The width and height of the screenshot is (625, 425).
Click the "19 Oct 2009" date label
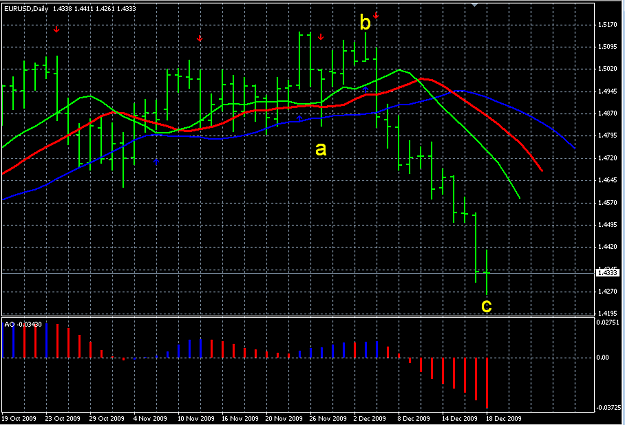click(x=19, y=419)
